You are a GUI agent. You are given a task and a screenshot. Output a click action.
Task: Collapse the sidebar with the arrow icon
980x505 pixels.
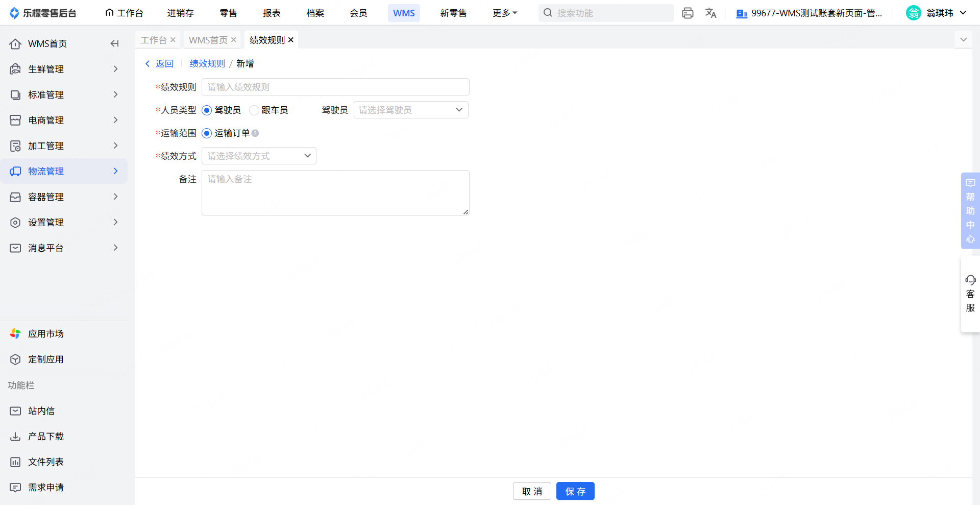pyautogui.click(x=115, y=44)
